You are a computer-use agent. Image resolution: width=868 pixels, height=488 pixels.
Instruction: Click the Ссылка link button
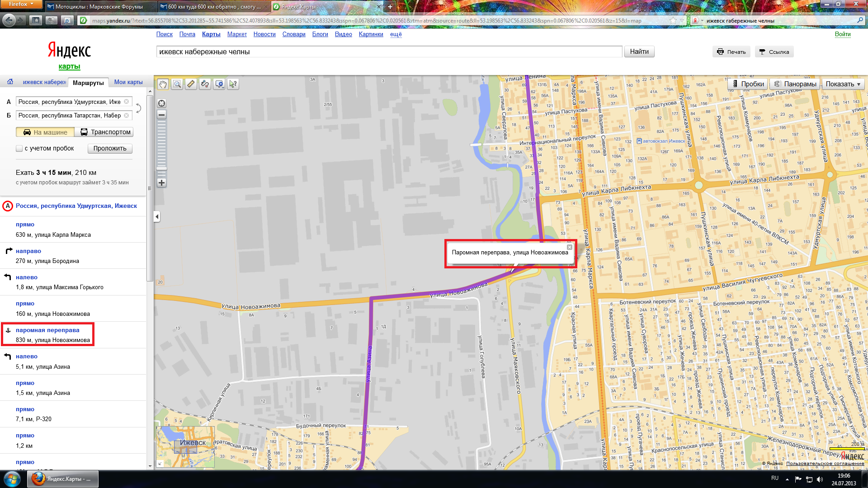coord(774,52)
